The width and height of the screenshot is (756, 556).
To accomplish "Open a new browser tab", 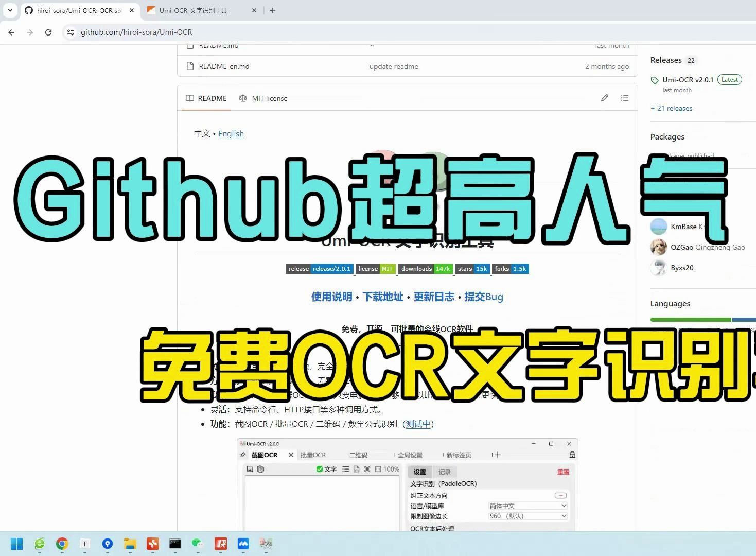I will click(273, 10).
